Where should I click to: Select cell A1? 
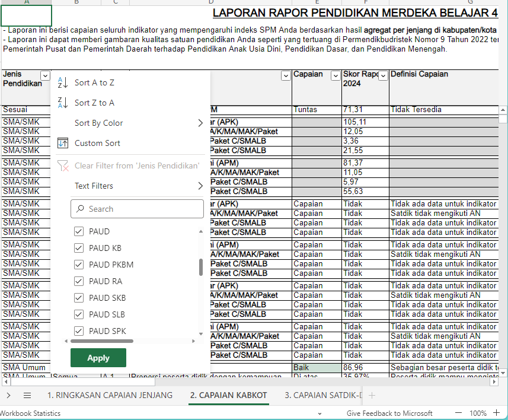pyautogui.click(x=26, y=15)
